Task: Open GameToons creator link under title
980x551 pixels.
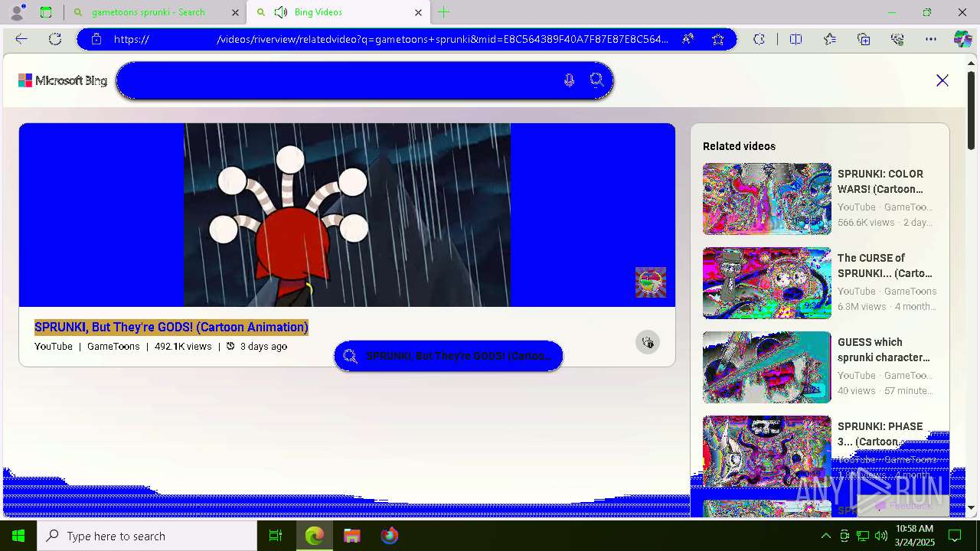Action: click(113, 347)
